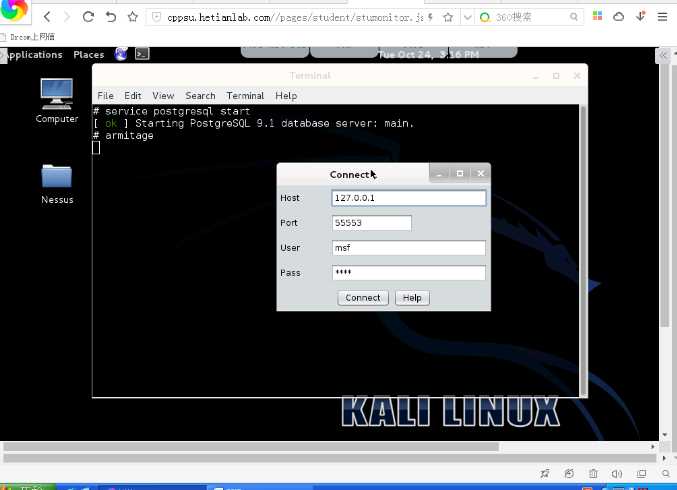Launch the terminal icon in top panel
This screenshot has width=677, height=490.
coord(142,54)
